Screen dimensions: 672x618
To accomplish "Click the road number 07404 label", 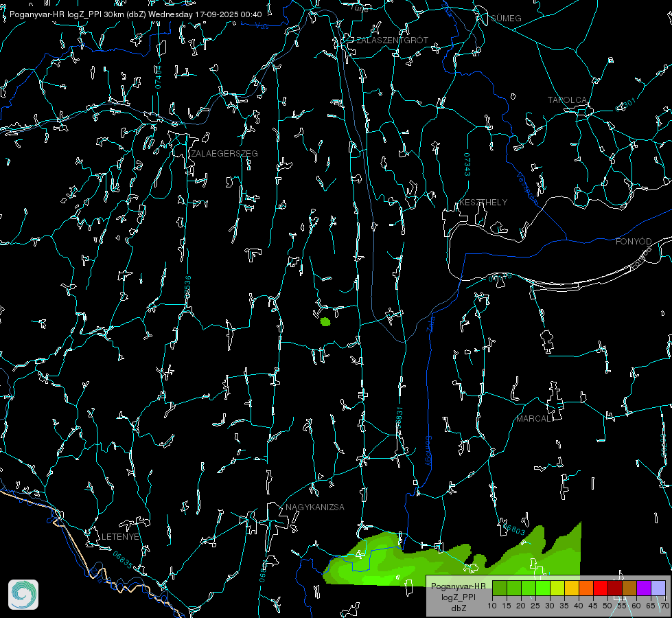I will (x=159, y=77).
